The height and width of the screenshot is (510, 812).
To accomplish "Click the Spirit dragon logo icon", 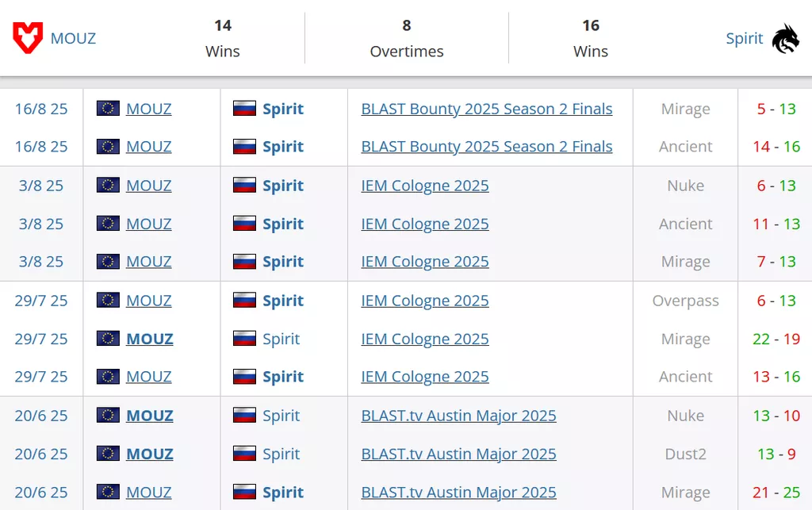I will pyautogui.click(x=785, y=38).
